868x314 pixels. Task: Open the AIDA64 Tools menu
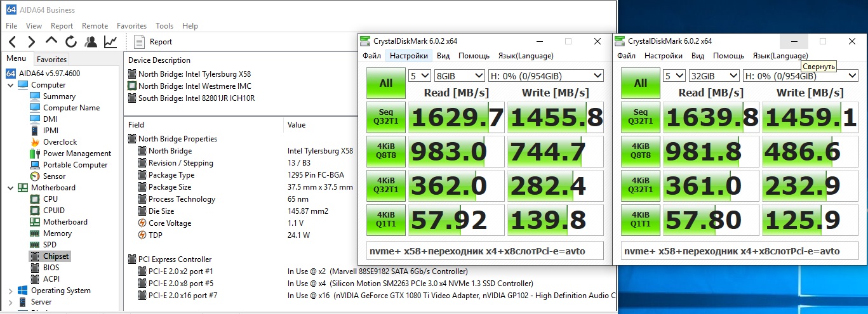pyautogui.click(x=164, y=26)
